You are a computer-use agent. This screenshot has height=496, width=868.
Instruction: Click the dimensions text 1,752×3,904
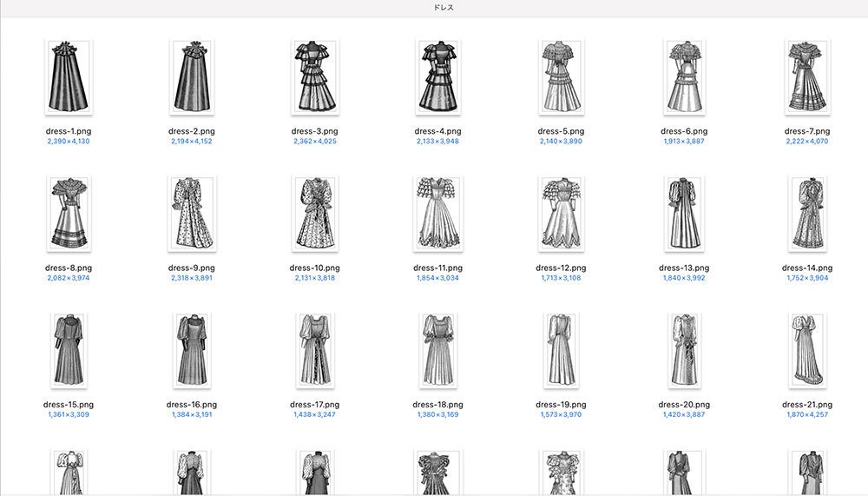point(807,278)
